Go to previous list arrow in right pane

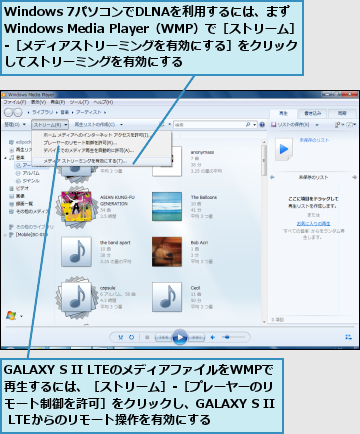[x=272, y=177]
